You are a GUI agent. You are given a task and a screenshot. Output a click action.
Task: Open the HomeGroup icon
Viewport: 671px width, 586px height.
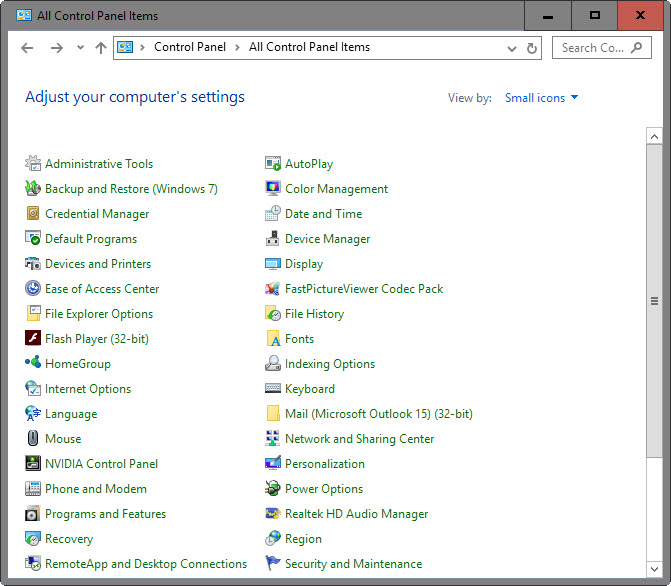tap(33, 363)
